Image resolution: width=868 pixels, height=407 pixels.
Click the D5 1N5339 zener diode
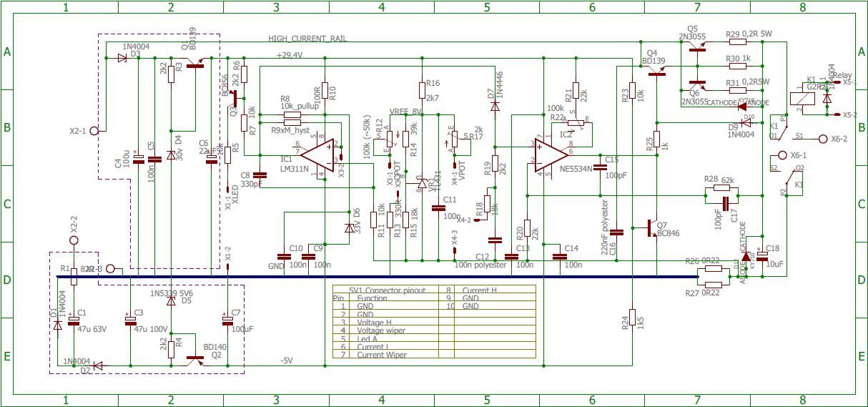coord(170,301)
